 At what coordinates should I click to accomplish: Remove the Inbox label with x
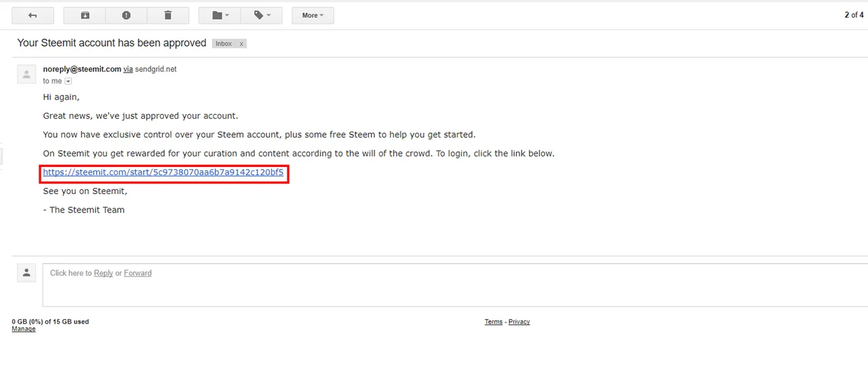pos(241,43)
